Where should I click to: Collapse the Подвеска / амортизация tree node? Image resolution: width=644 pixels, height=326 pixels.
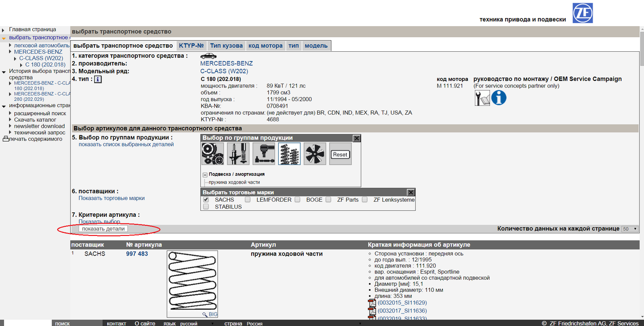(205, 175)
